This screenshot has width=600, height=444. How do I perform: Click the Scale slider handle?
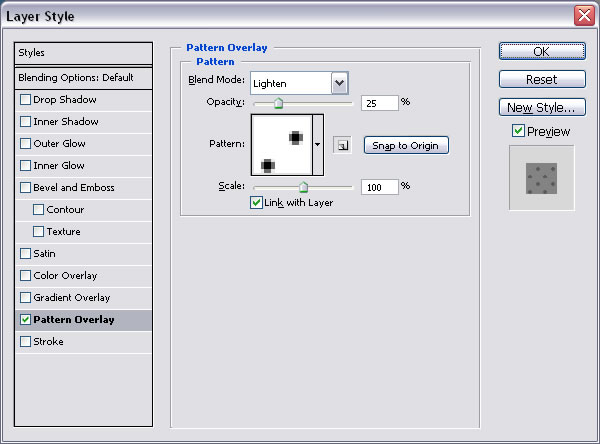click(x=303, y=187)
